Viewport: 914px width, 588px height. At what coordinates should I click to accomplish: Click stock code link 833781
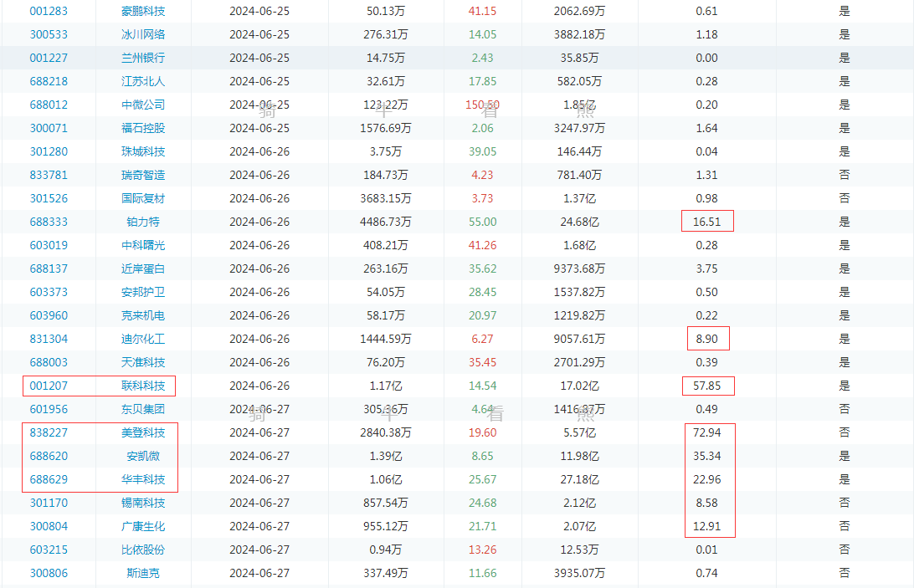click(49, 175)
